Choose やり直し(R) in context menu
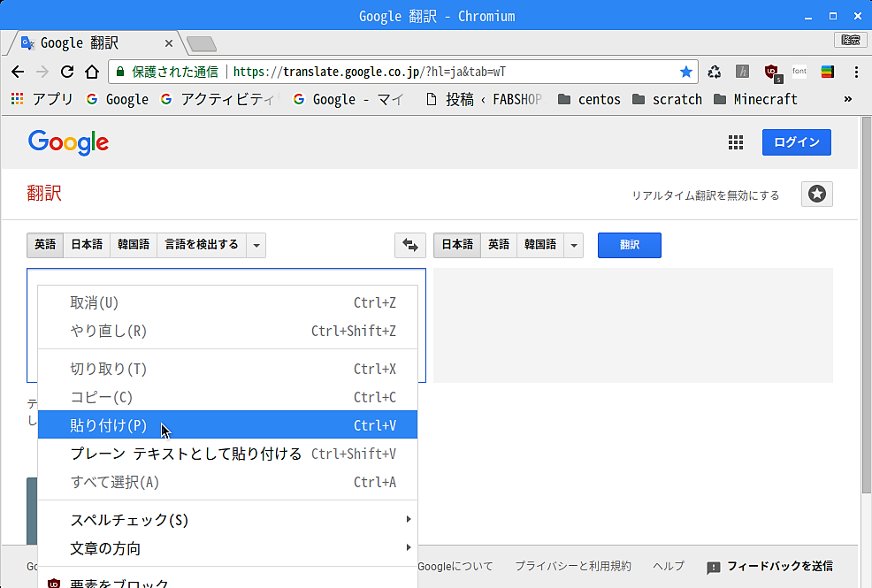This screenshot has height=588, width=872. point(227,331)
